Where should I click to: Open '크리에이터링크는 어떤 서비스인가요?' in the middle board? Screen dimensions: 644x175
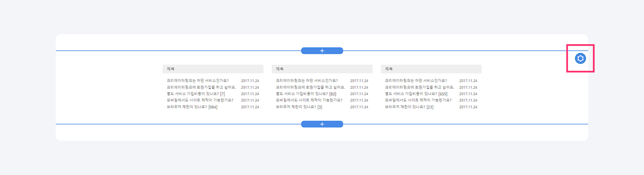tap(307, 81)
